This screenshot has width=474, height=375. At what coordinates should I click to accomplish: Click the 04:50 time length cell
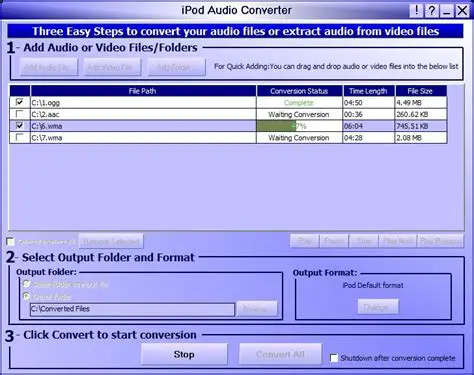(368, 102)
